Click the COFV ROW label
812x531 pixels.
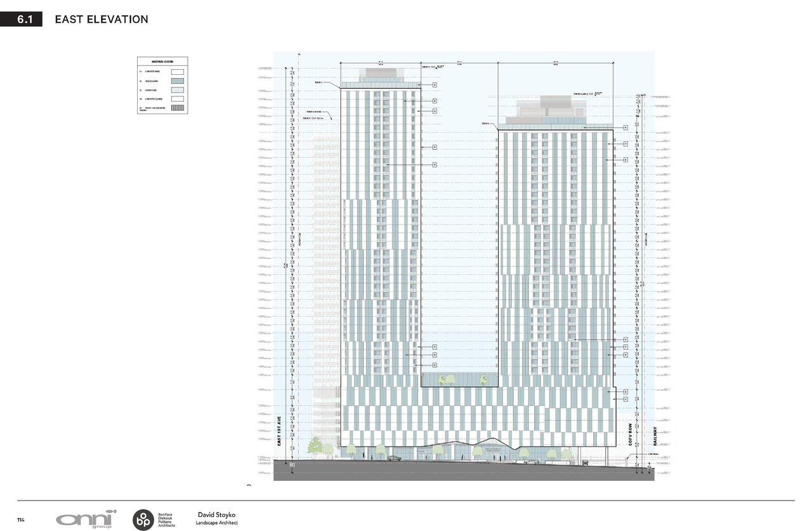coord(631,435)
